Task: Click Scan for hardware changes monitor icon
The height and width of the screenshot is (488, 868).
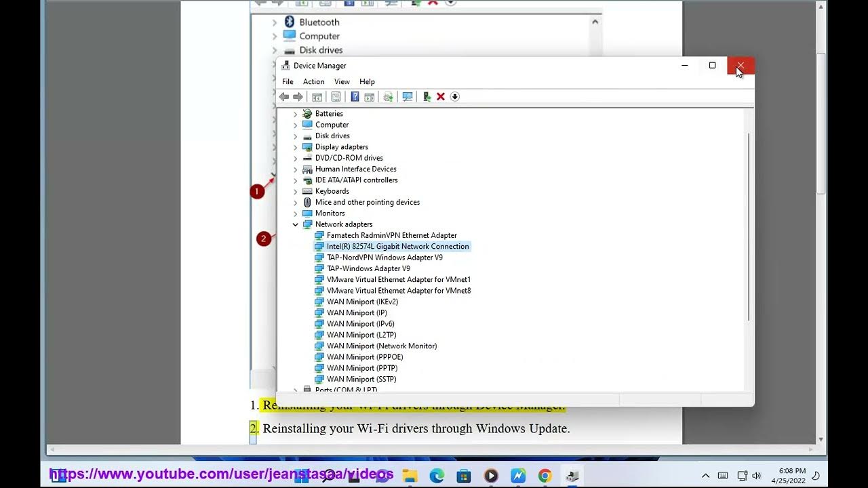Action: click(408, 97)
